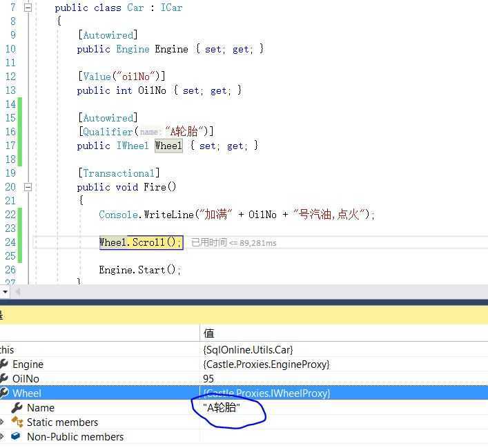Click the Engine property wrench icon
This screenshot has width=488, height=448.
(3, 364)
